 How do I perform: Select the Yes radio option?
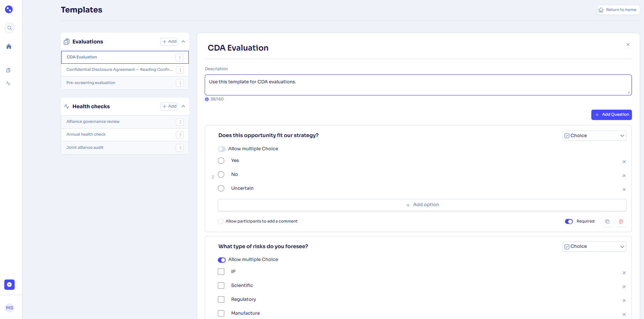tap(221, 161)
